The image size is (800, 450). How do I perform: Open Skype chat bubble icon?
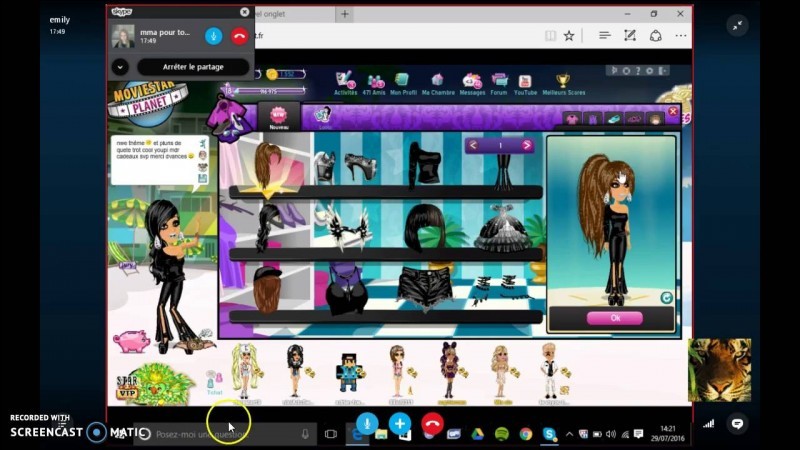click(737, 423)
